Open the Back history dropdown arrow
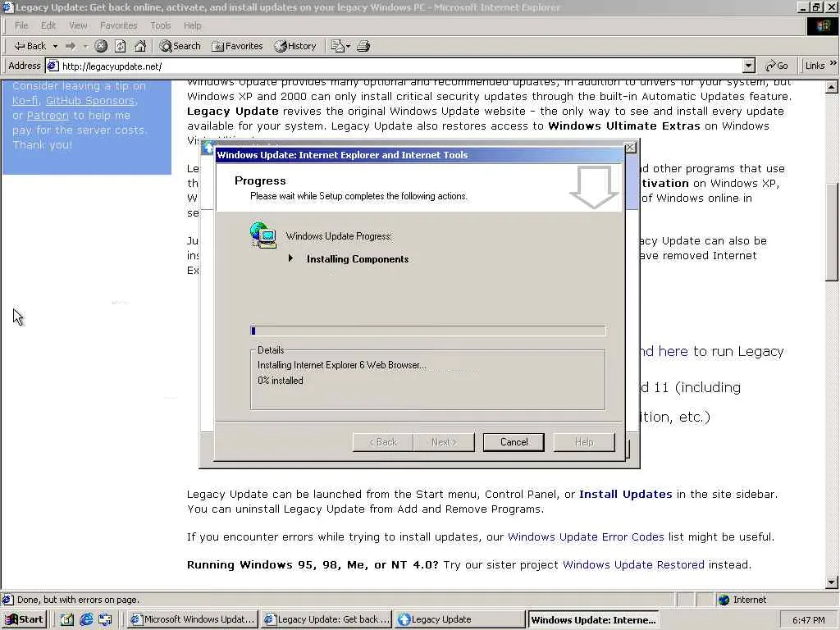Image resolution: width=840 pixels, height=630 pixels. tap(55, 46)
